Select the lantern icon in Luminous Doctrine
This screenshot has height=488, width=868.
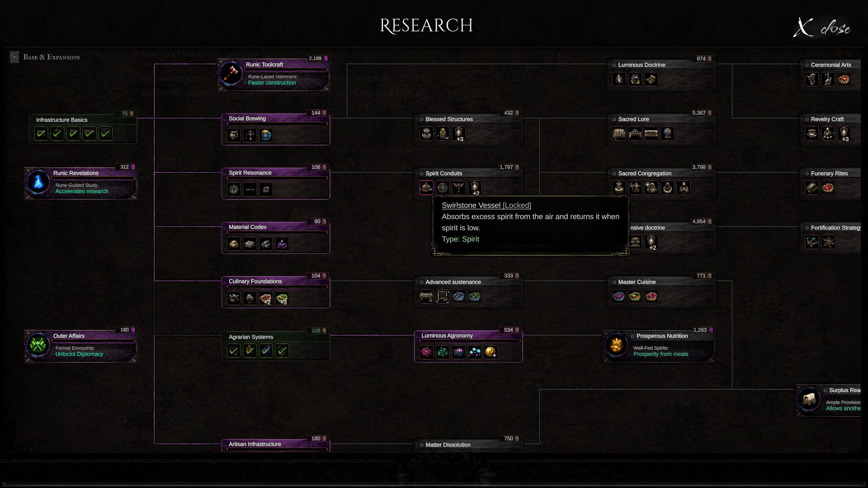coord(619,79)
